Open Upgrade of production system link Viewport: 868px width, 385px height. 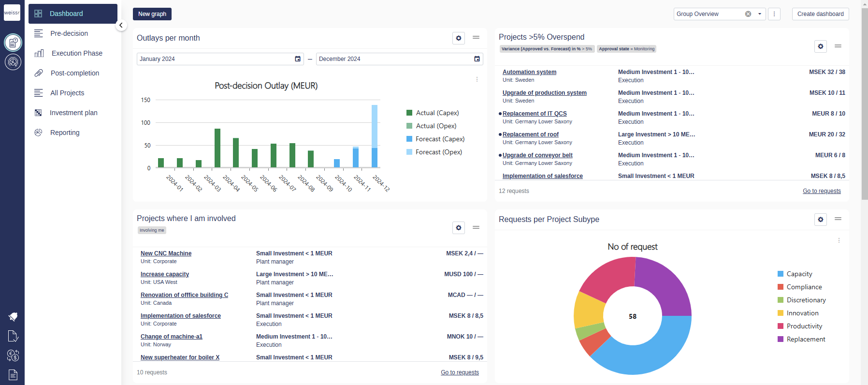pyautogui.click(x=545, y=93)
